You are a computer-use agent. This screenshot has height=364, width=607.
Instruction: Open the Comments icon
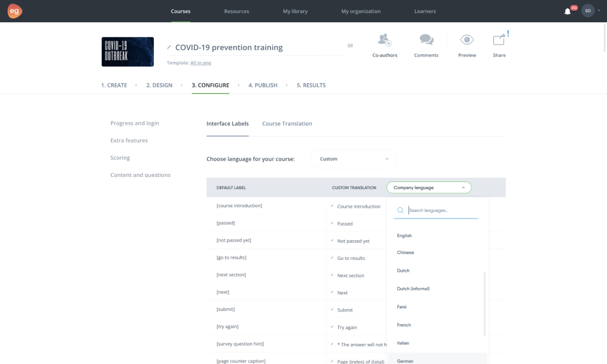point(426,40)
